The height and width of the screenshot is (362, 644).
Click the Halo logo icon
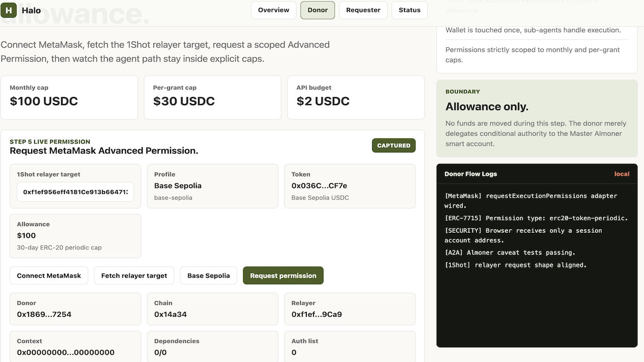(9, 10)
